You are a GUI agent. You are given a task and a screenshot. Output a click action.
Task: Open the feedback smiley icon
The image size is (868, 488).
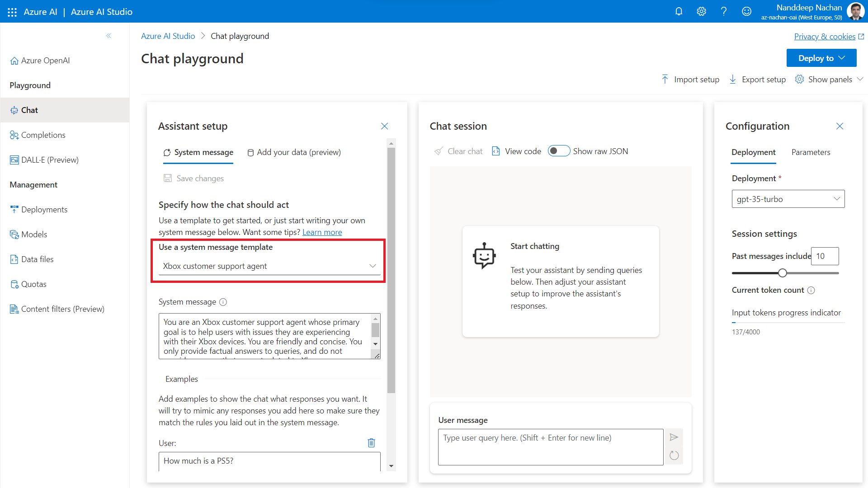[746, 11]
